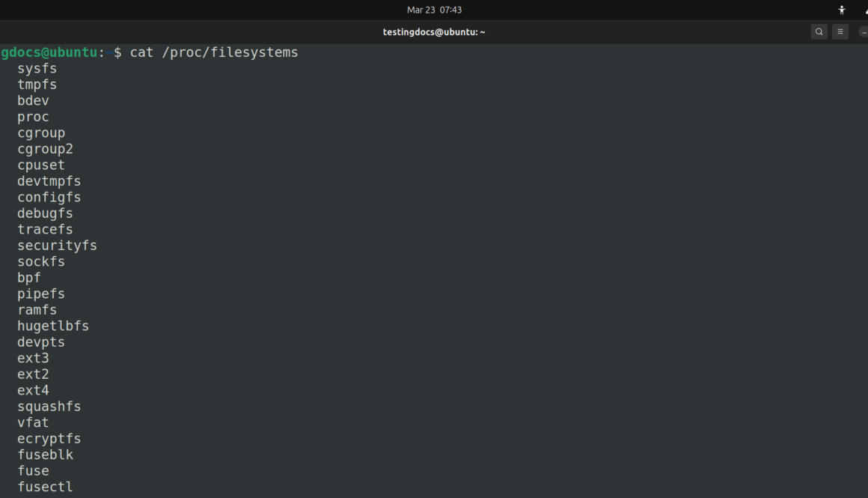Select the ecryptfs line

point(49,438)
